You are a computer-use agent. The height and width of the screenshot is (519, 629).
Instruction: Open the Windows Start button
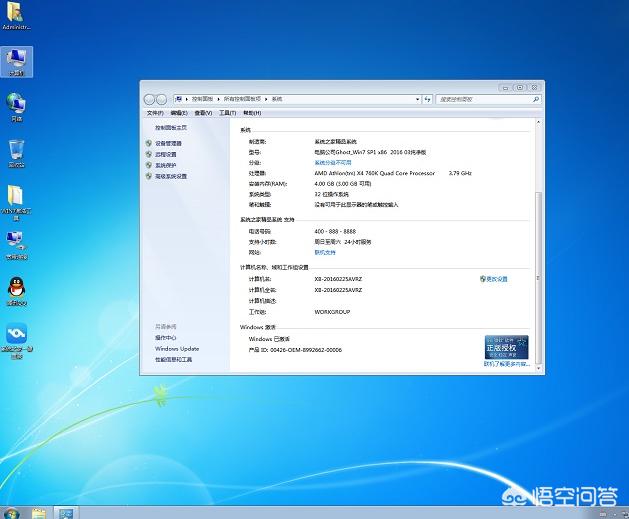click(x=11, y=513)
